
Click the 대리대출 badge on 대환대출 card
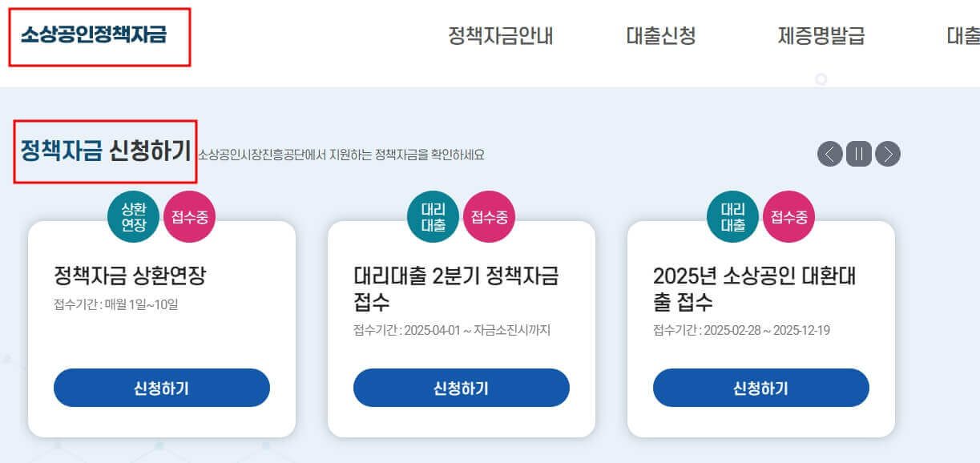732,215
